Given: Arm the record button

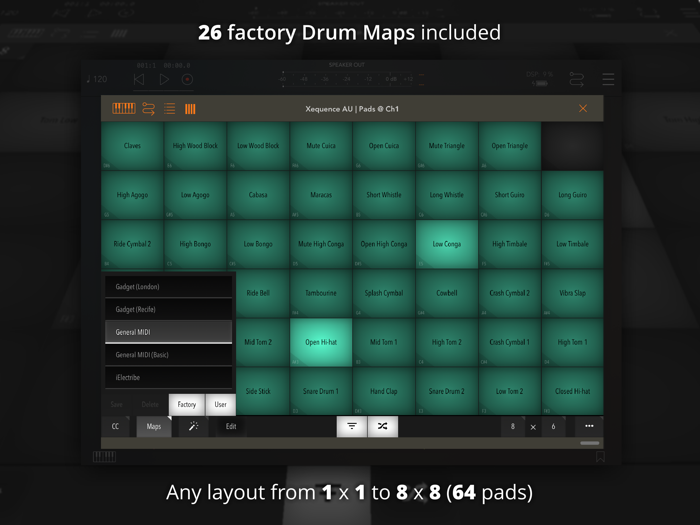Looking at the screenshot, I should (x=187, y=79).
